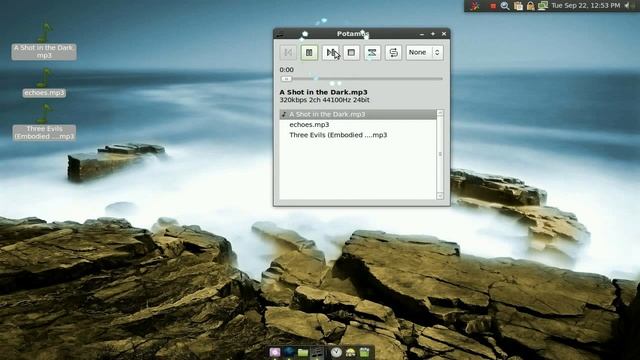Screen dimensions: 640x360
Task: Click the 320kbps 2ch 44100Hz 24bit info text
Action: (x=324, y=100)
